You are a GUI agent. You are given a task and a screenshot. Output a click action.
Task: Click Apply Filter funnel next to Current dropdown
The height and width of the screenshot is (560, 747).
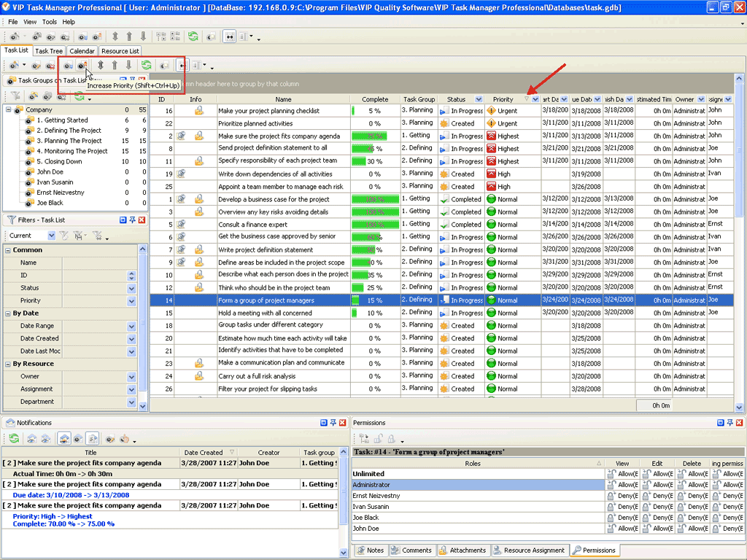(64, 236)
